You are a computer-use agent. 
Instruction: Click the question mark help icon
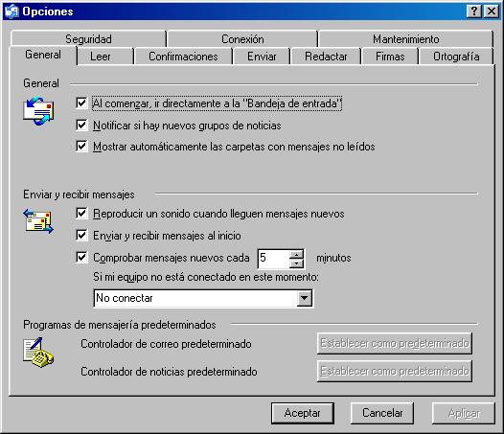(x=473, y=11)
